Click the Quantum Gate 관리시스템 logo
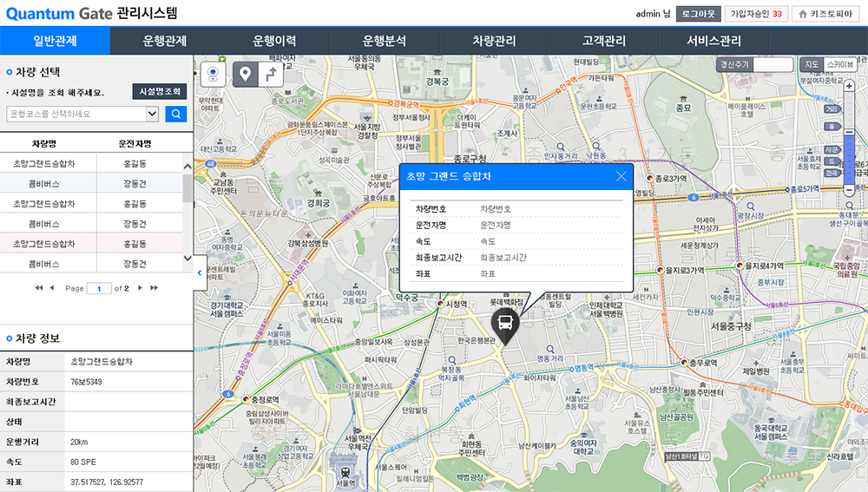Viewport: 868px width, 492px height. pyautogui.click(x=91, y=13)
